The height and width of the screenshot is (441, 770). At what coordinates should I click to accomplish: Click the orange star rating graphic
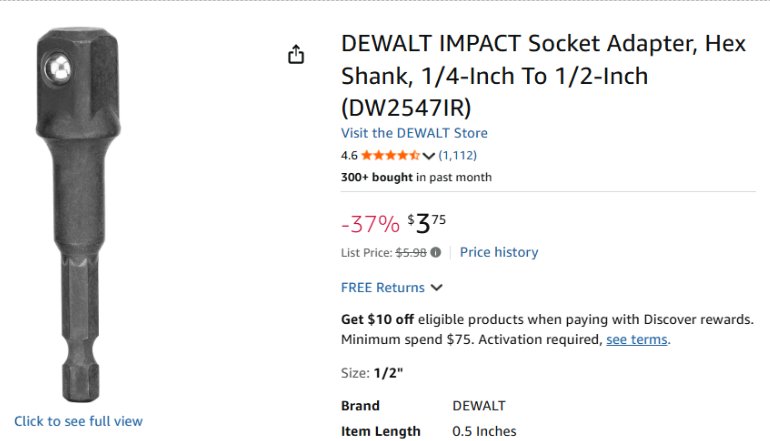pyautogui.click(x=390, y=156)
